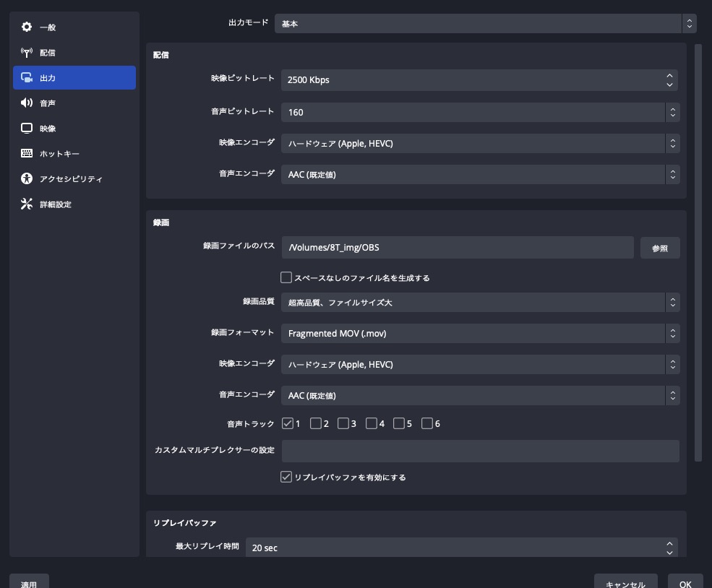Click the monitor icon for 映像
Image resolution: width=712 pixels, height=588 pixels.
(x=27, y=129)
